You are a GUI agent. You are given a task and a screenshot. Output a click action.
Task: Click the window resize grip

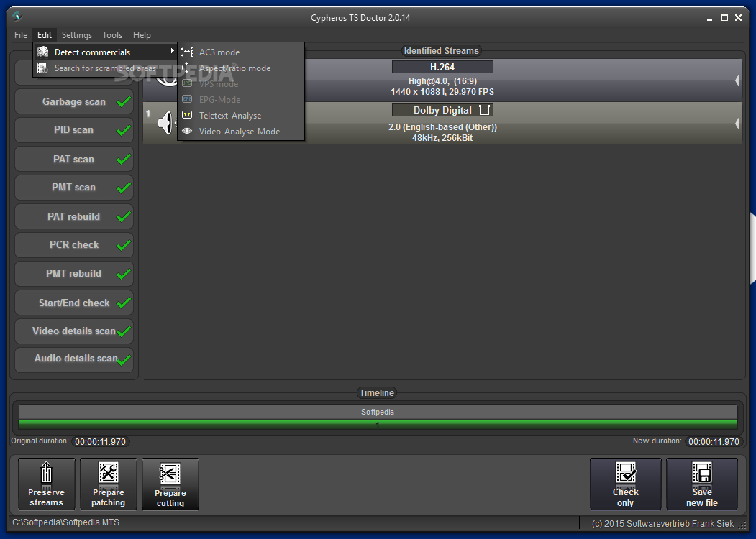[x=742, y=525]
